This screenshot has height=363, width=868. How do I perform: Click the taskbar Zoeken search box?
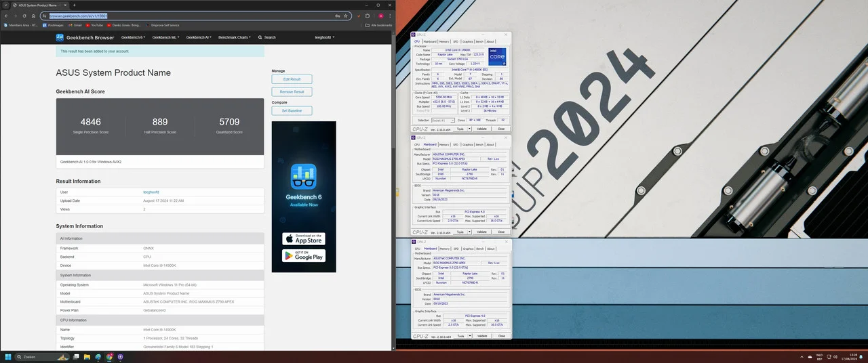[42, 357]
